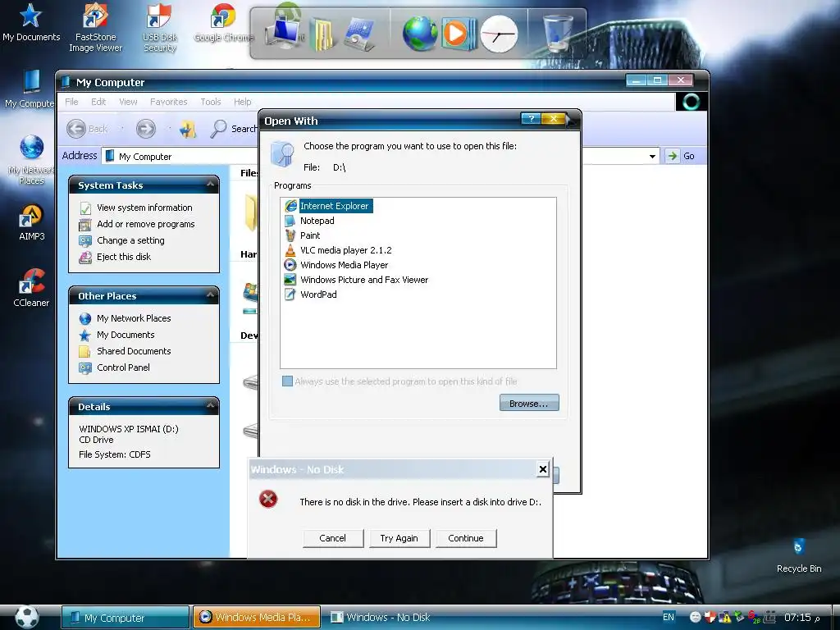840x630 pixels.
Task: Click the trash bin icon in dock
Action: coord(558,33)
